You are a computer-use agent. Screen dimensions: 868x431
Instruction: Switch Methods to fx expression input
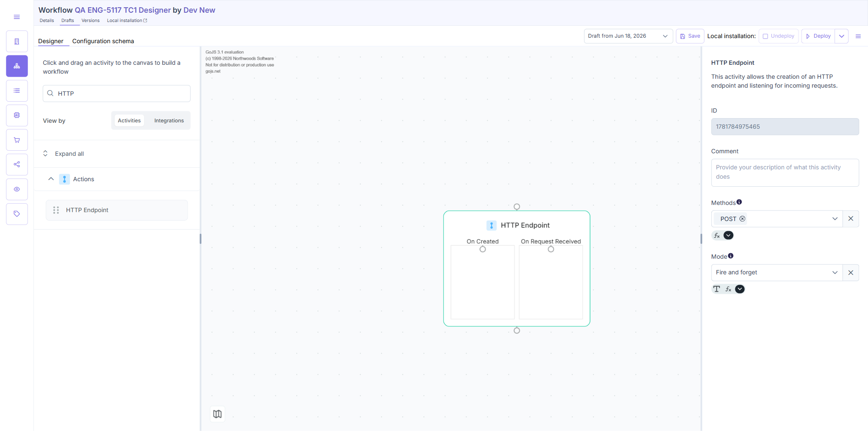[717, 235]
